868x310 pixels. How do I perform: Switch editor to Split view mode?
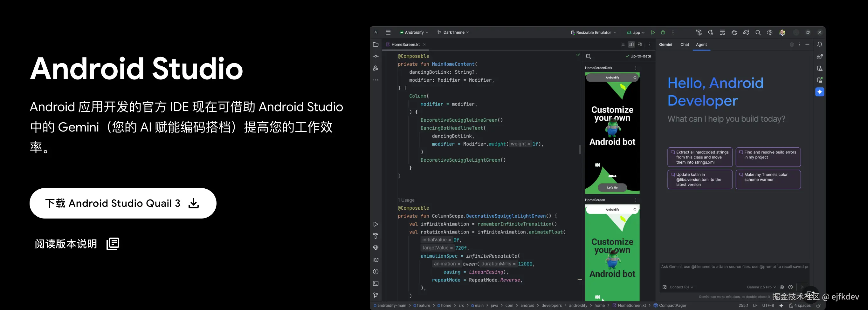click(631, 44)
